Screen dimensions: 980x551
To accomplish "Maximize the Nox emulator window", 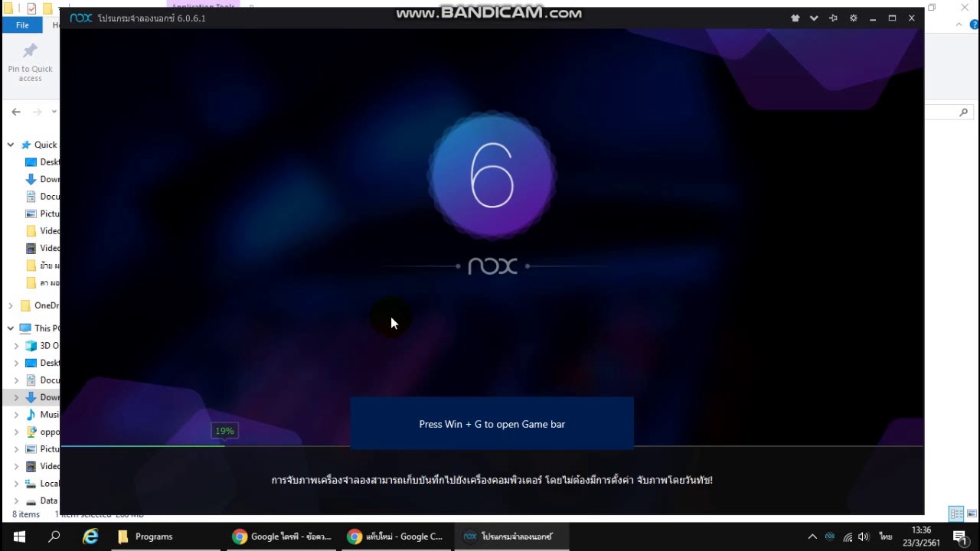I will [x=892, y=18].
